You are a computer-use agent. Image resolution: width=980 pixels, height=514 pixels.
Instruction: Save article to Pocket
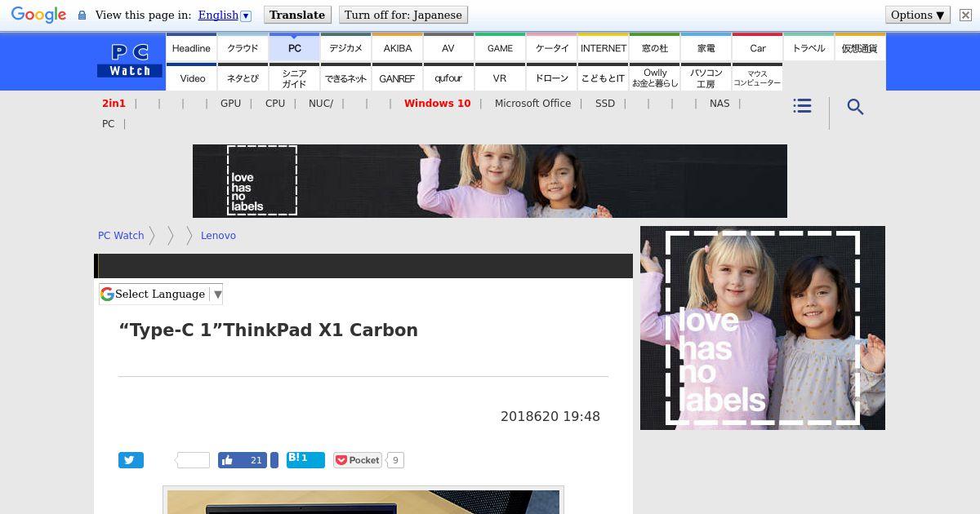(358, 460)
